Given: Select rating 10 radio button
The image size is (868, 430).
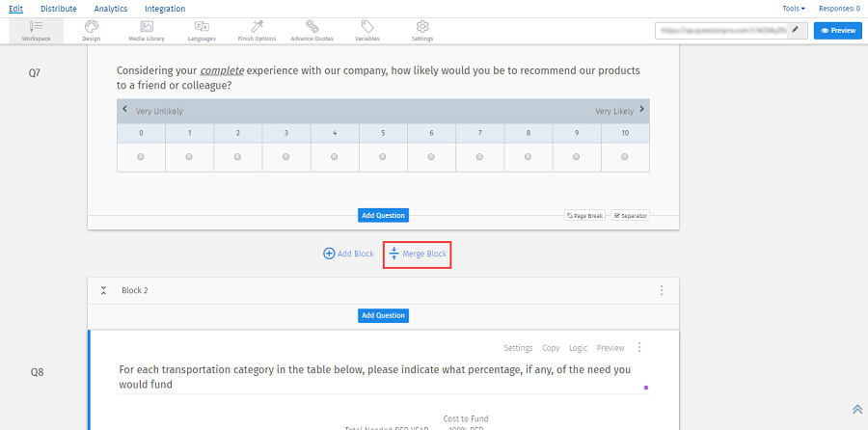Looking at the screenshot, I should (x=625, y=156).
